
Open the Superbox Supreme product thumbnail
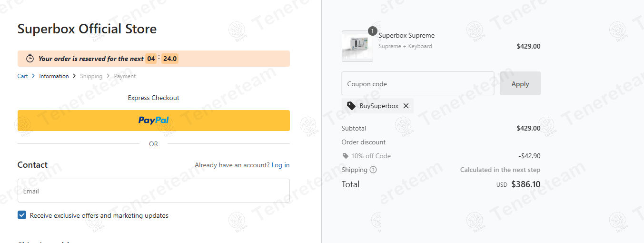[x=357, y=46]
